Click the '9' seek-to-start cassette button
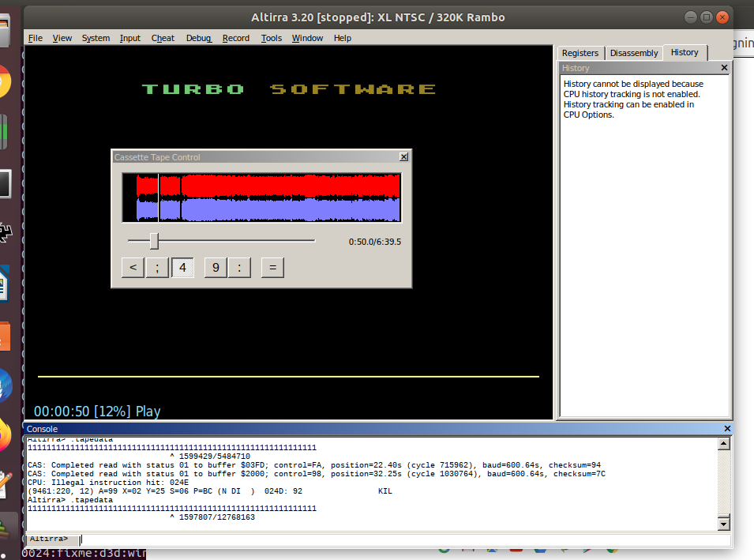The image size is (754, 560). pos(216,268)
